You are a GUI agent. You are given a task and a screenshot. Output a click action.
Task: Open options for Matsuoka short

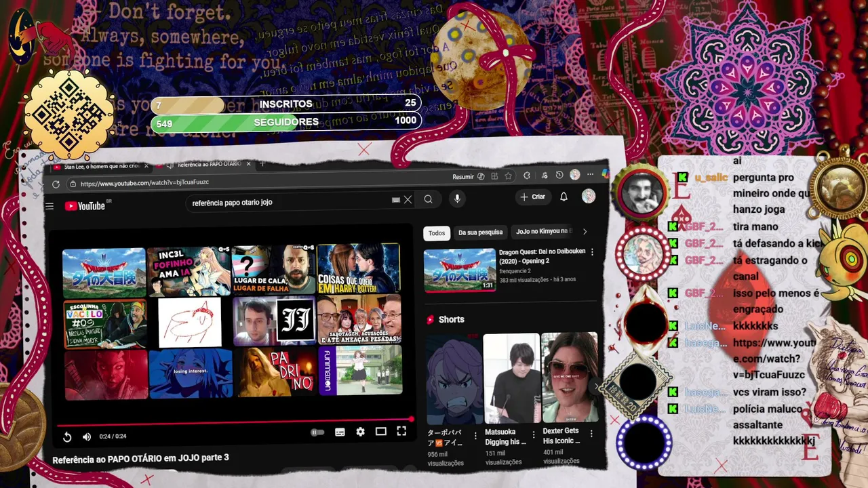coord(533,434)
